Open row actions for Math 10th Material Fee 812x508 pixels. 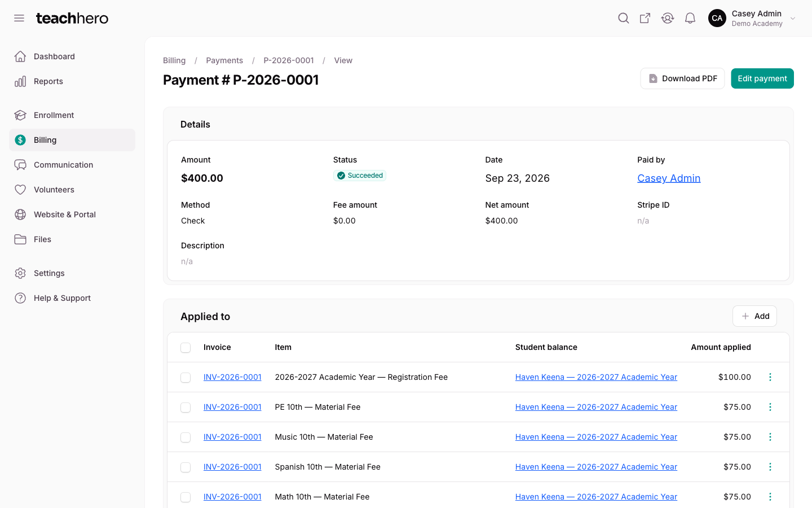tap(770, 497)
